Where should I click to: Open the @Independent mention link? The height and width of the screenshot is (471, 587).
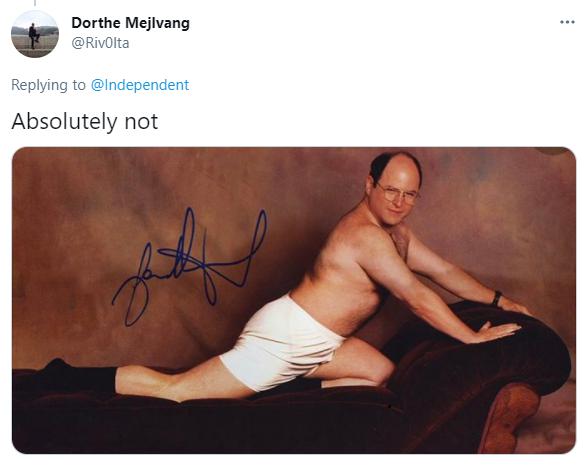click(x=140, y=85)
